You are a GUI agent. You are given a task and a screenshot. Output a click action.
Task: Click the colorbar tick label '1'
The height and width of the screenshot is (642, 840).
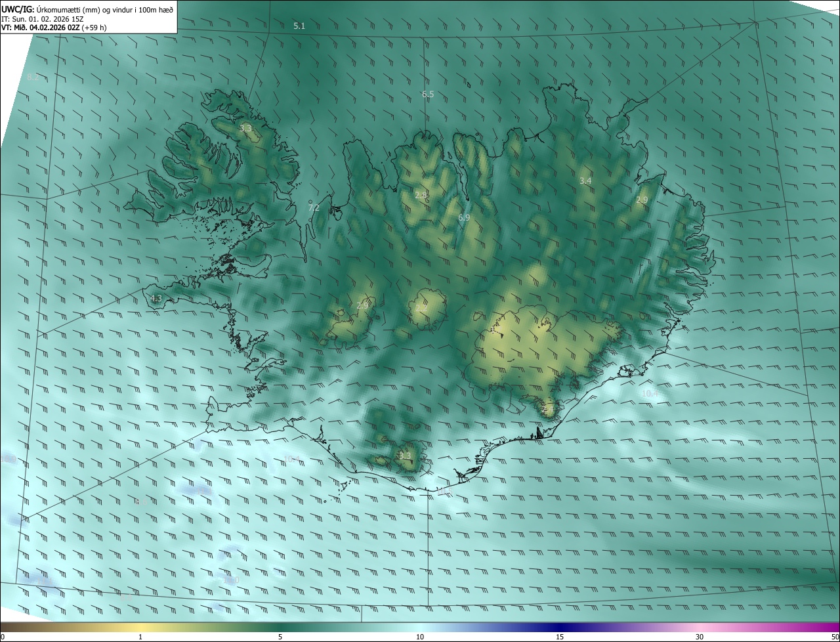click(x=140, y=637)
